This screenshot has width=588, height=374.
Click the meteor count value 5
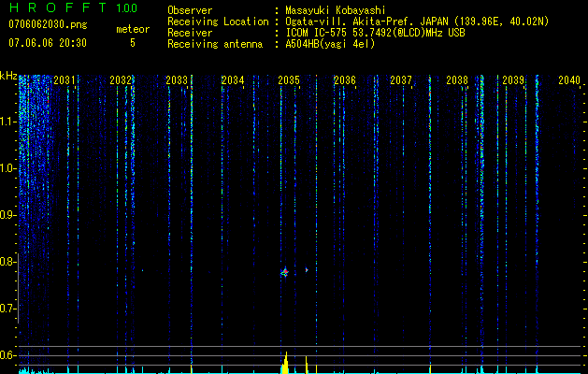pyautogui.click(x=133, y=43)
